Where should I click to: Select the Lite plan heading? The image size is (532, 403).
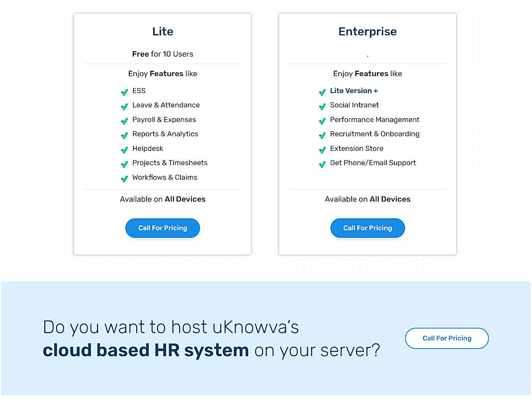[163, 31]
